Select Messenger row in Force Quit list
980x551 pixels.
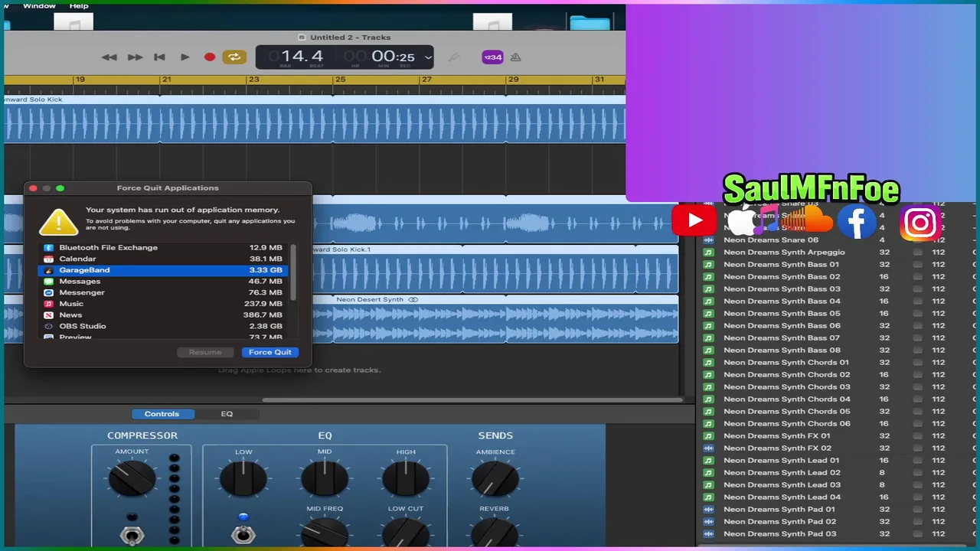tap(163, 292)
